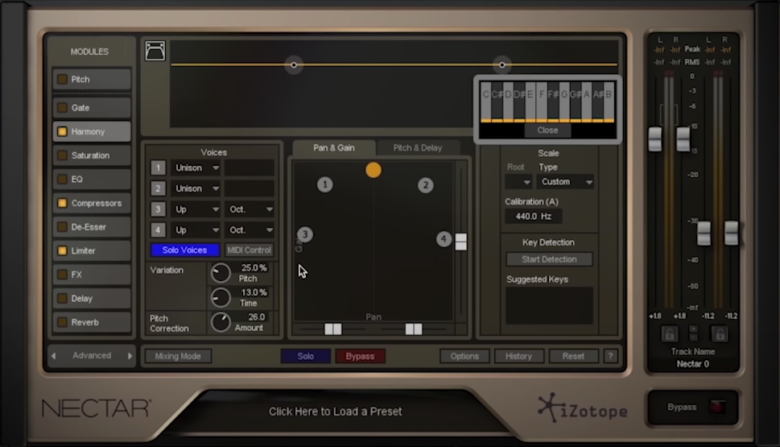Enable the EQ module
Viewport: 780px width, 447px height.
62,179
